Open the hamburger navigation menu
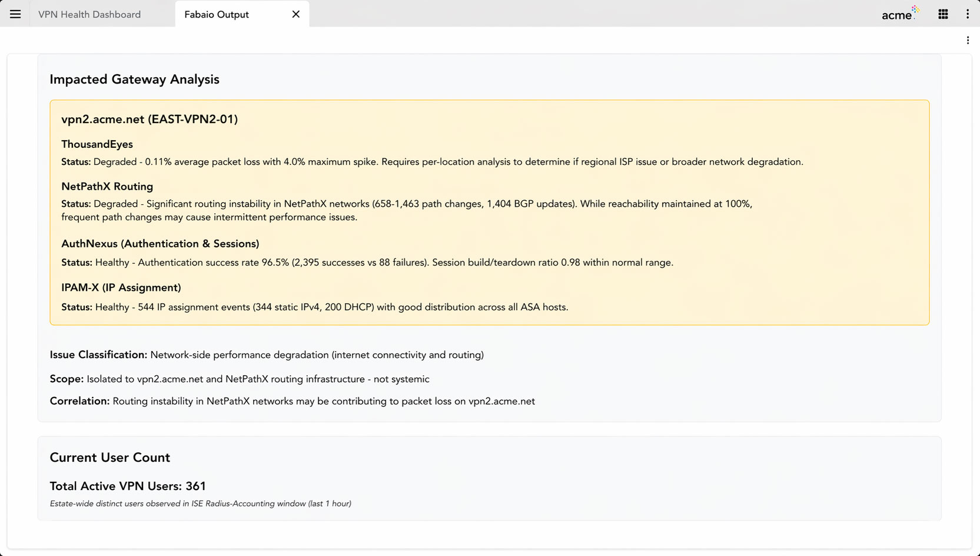980x556 pixels. [x=15, y=14]
